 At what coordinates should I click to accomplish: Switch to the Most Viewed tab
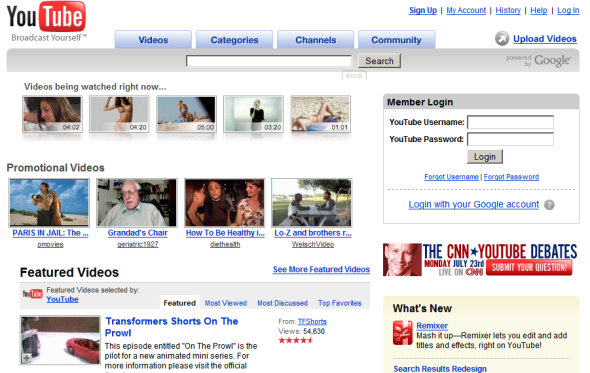pyautogui.click(x=226, y=303)
